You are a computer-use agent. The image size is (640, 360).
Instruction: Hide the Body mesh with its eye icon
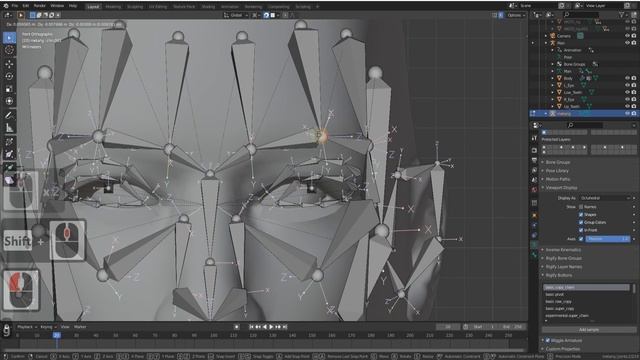coord(627,78)
